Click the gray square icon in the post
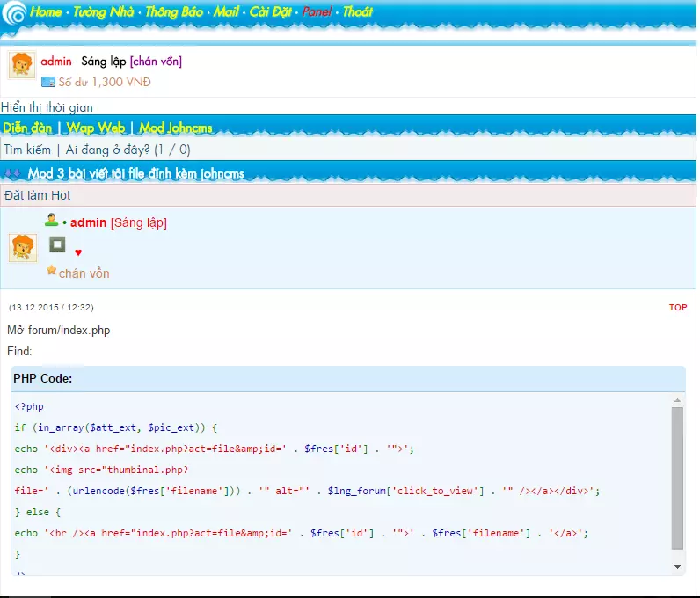 [x=57, y=244]
